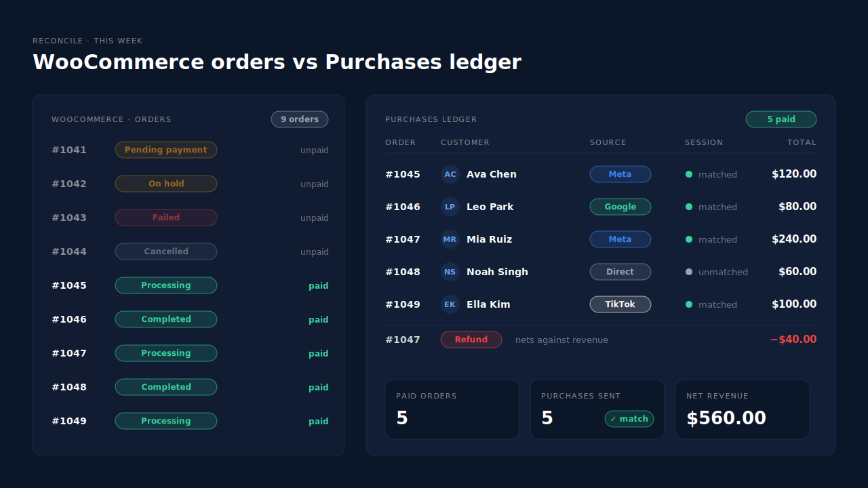Click the green match checkmark badge
Screen dimensions: 868x488
pos(629,419)
